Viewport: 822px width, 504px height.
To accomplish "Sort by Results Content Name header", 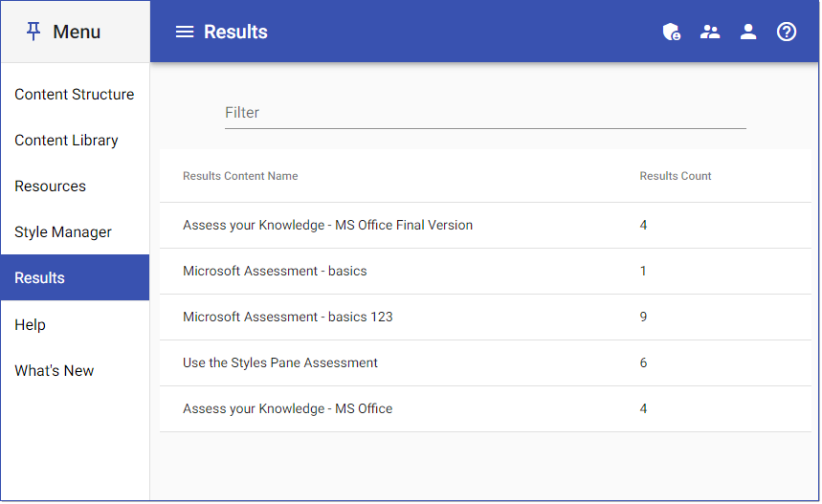I will (x=240, y=176).
